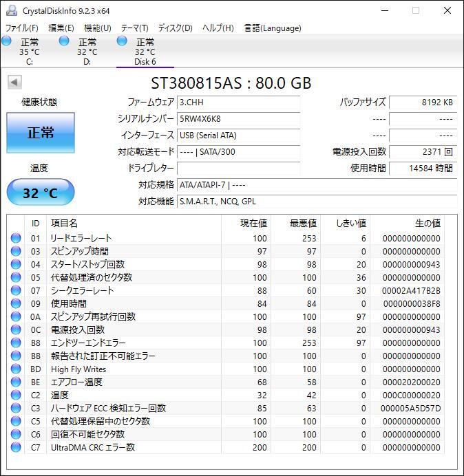Click the blue status orb of row 01 リードエラーレート
The height and width of the screenshot is (476, 464).
(16, 238)
